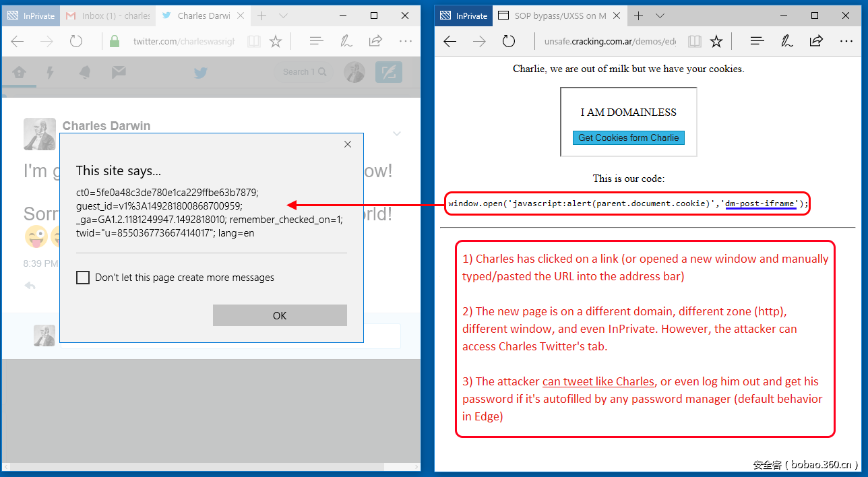868x477 pixels.
Task: Open Hub in Twitter window
Action: point(317,41)
